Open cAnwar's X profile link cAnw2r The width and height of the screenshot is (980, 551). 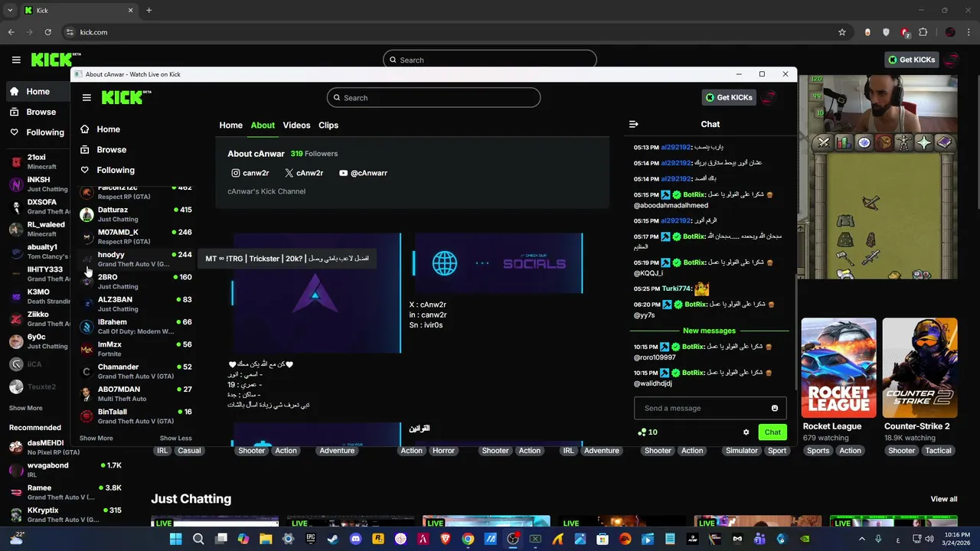[304, 173]
